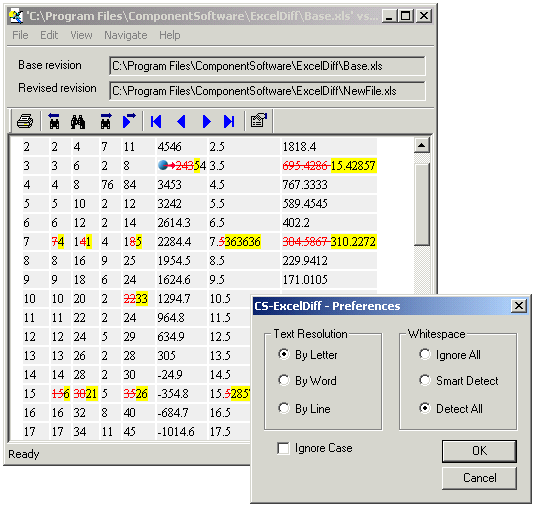The height and width of the screenshot is (506, 535).
Task: Click the Cancel button in Preferences
Action: (x=479, y=478)
